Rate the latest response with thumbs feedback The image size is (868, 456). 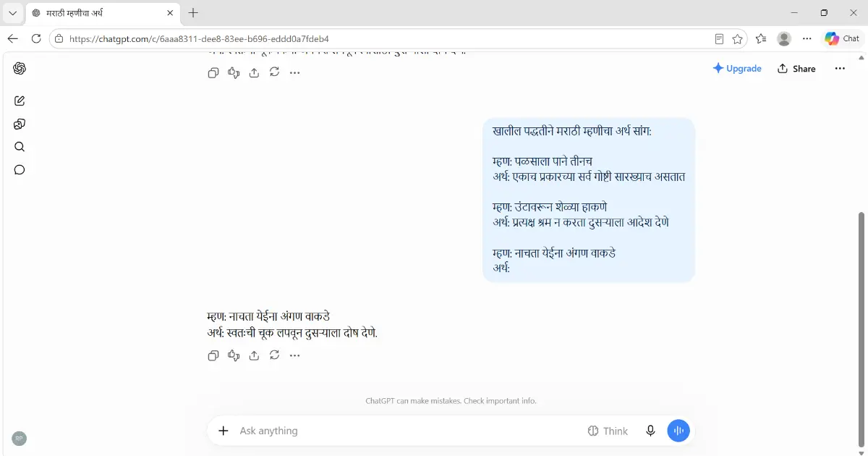(x=234, y=355)
